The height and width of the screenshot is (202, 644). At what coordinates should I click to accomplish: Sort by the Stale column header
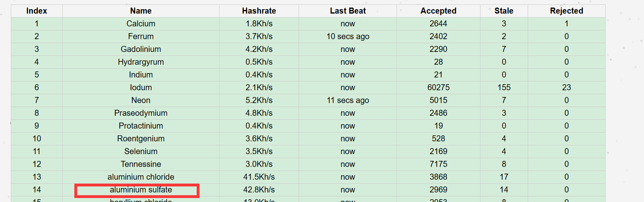coord(504,11)
